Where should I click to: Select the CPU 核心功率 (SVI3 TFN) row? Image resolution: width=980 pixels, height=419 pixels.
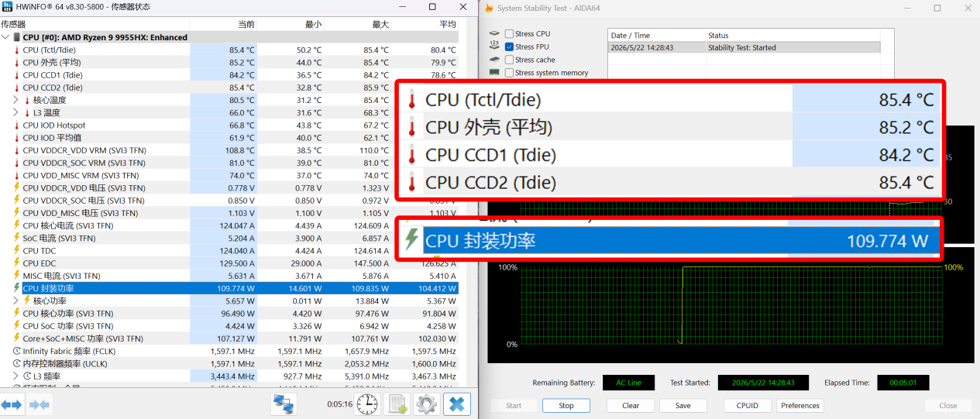coord(229,314)
